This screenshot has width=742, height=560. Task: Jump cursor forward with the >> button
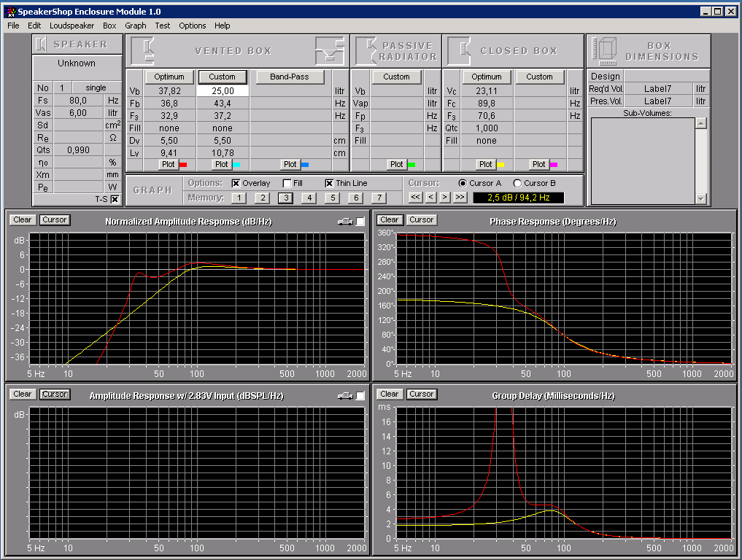click(460, 198)
